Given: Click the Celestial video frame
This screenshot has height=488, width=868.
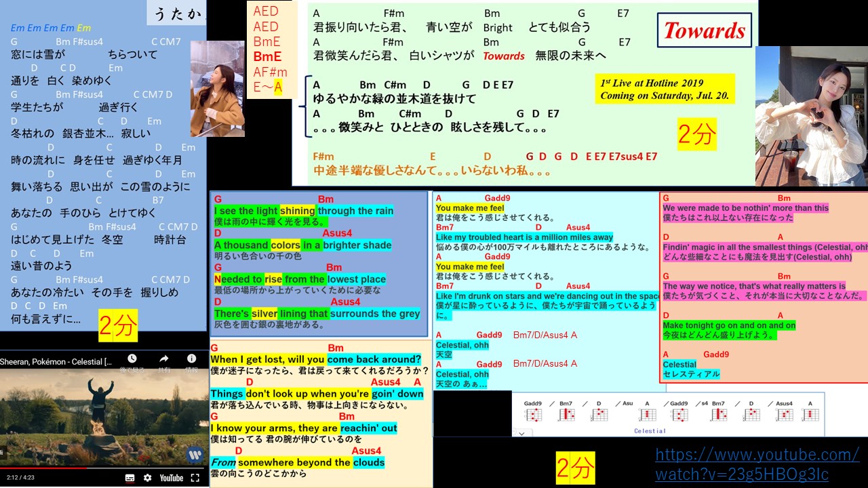Looking at the screenshot, I should pyautogui.click(x=103, y=413).
